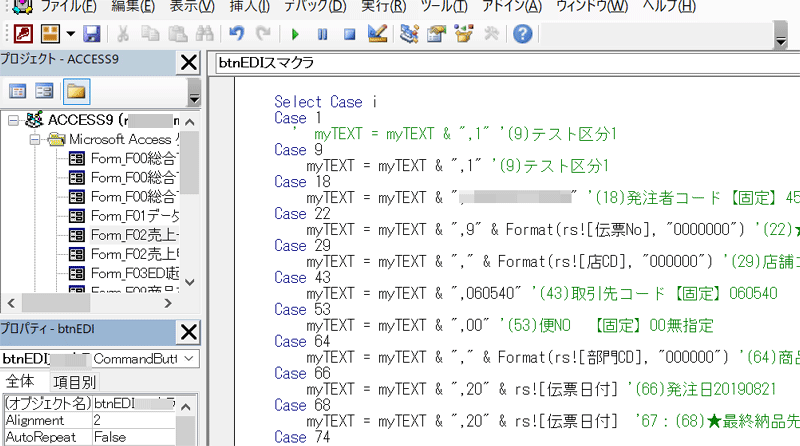Screen dimensions: 800x446
Task: Select the Form_F01データ module
Action: pos(135,216)
